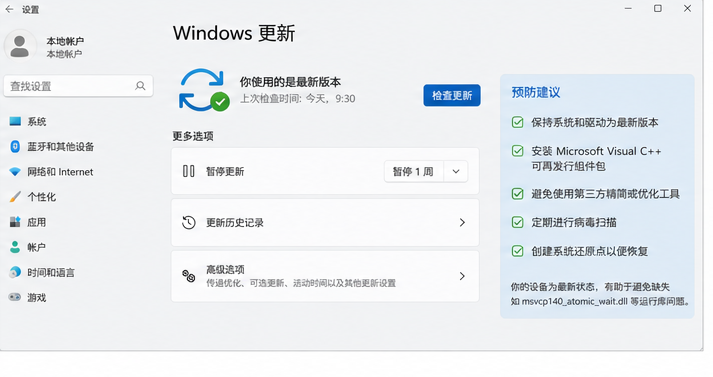The height and width of the screenshot is (377, 713).
Task: Open 应用 settings category
Action: 36,222
